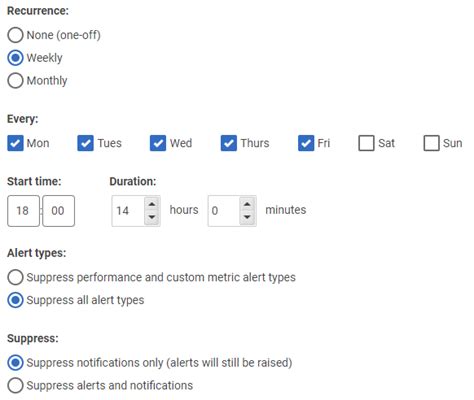Click the start time minutes field

(59, 211)
